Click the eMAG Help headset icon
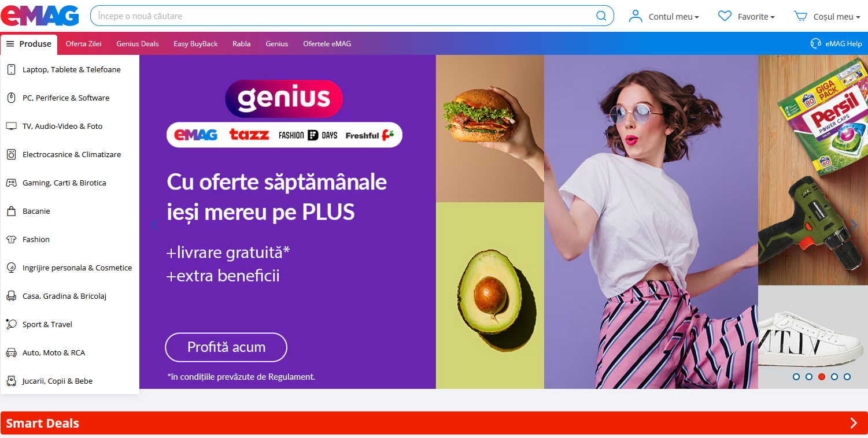 click(816, 43)
